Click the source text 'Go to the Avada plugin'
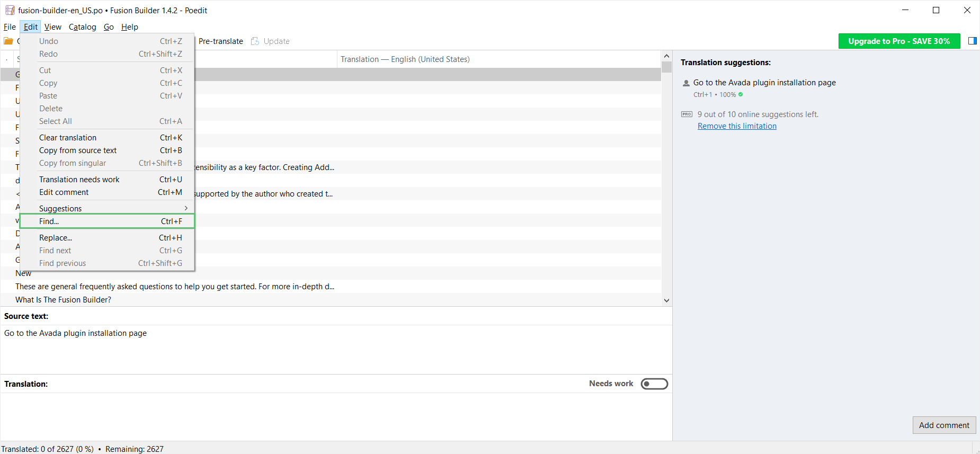980x454 pixels. click(x=75, y=333)
